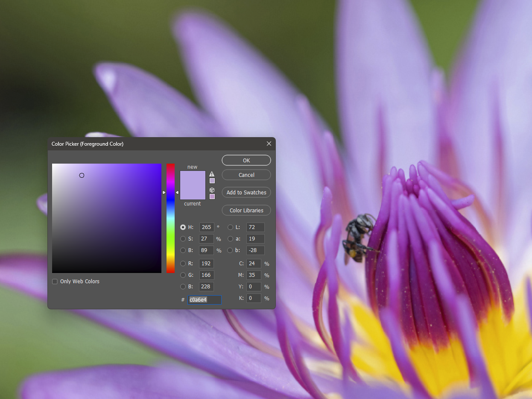The image size is (532, 399).
Task: Open Color Libraries
Action: coord(246,210)
